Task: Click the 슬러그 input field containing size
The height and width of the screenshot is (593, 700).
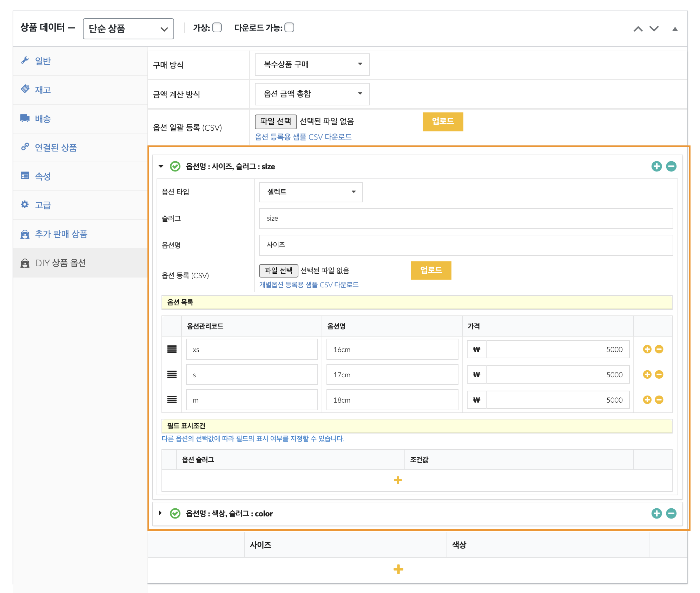Action: [465, 219]
